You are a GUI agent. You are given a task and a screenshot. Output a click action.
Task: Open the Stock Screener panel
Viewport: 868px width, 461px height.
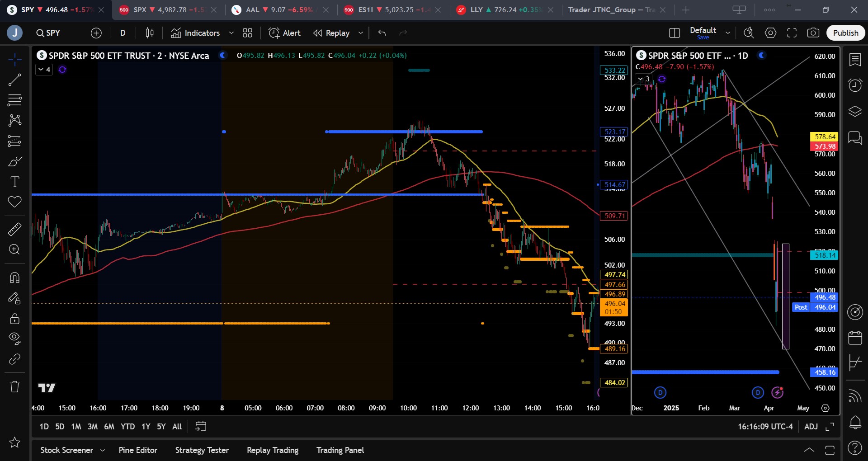(x=67, y=450)
